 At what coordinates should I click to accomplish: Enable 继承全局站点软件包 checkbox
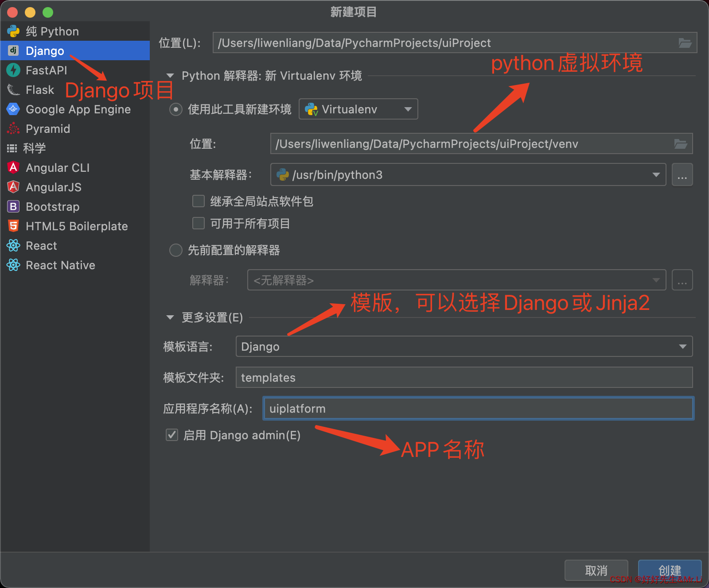(x=198, y=201)
